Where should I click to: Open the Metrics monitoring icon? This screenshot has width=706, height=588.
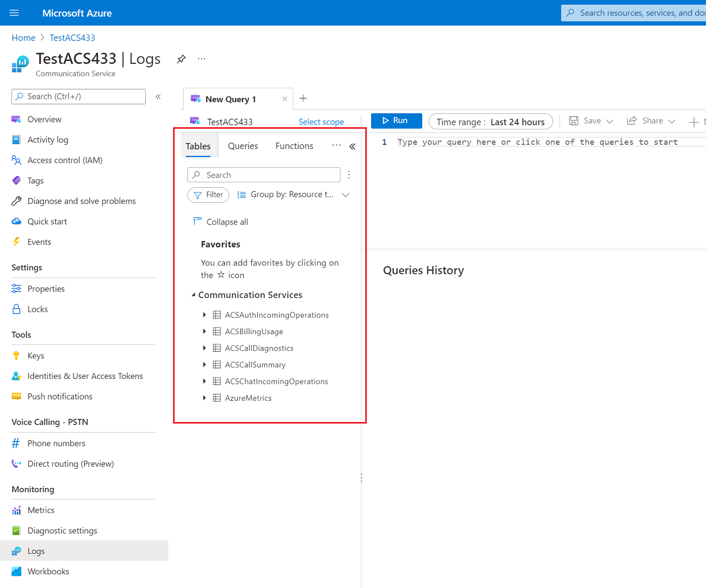(x=17, y=510)
